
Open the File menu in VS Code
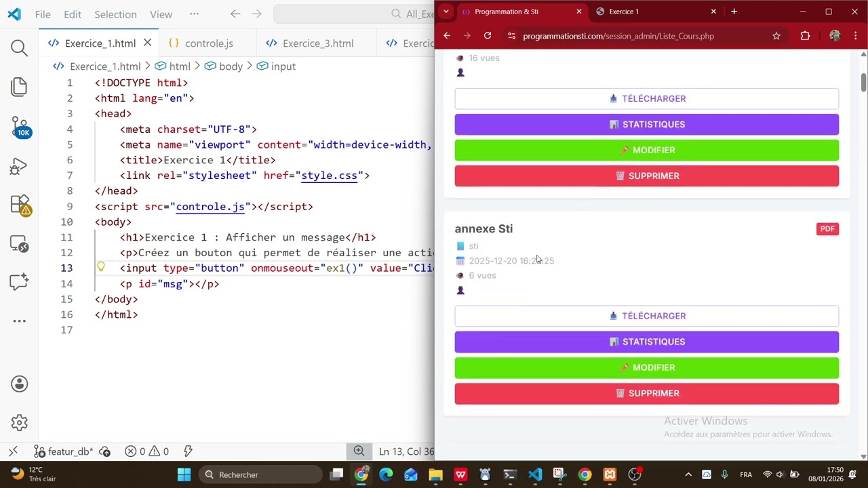click(x=43, y=14)
